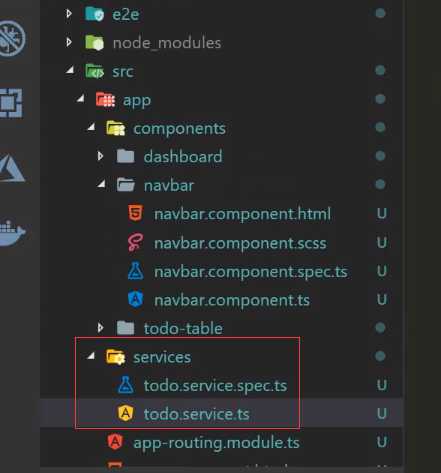Open the Docker panel icon
The width and height of the screenshot is (441, 473).
click(11, 232)
